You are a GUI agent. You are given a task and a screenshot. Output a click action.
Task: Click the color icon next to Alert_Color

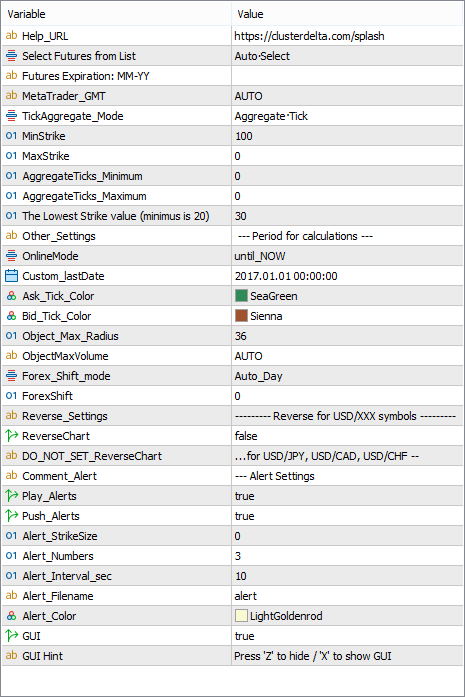tap(12, 616)
